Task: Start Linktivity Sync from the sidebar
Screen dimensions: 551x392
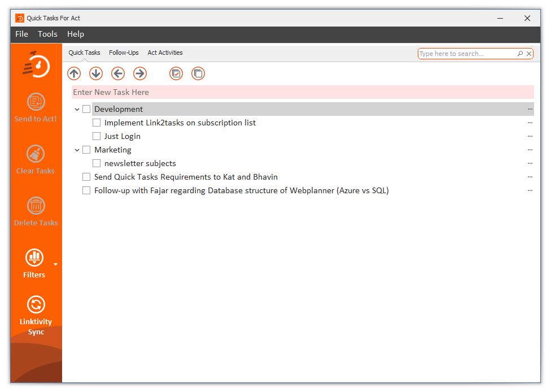Action: (36, 304)
